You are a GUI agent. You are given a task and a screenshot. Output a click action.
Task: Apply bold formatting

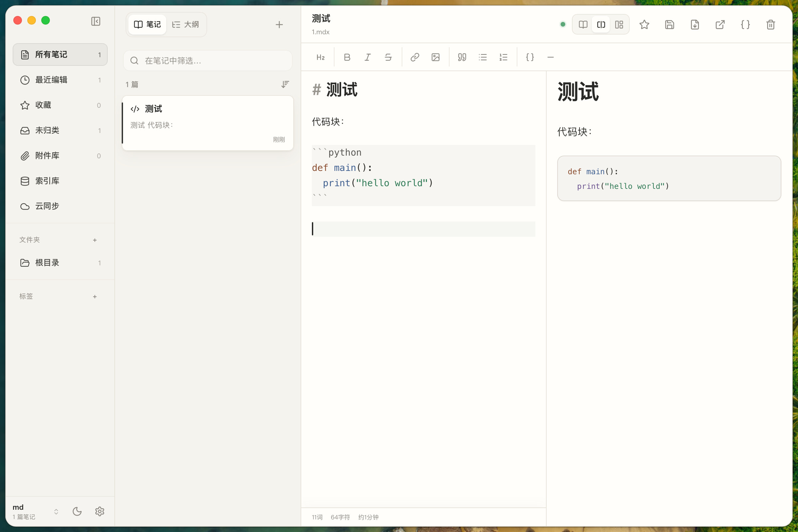[347, 57]
